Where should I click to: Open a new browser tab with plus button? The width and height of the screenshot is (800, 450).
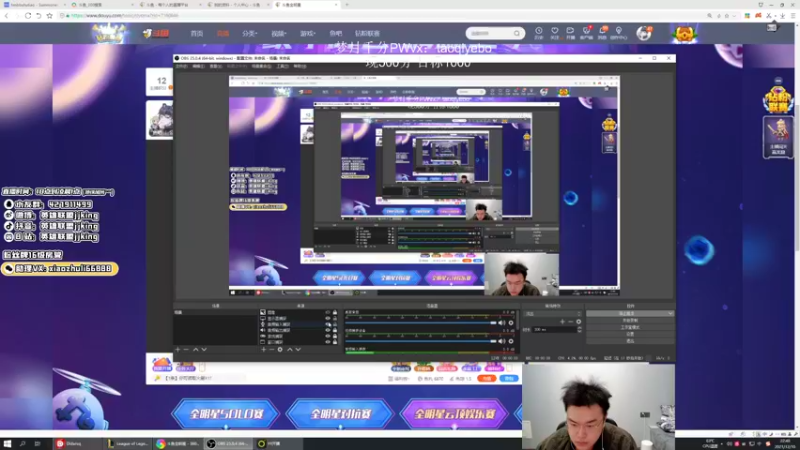pos(347,5)
